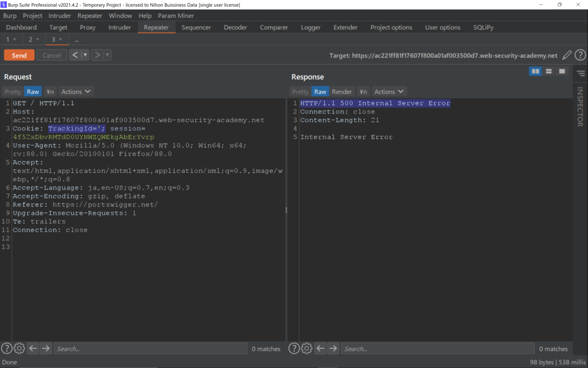588x368 pixels.
Task: Open request Actions dropdown
Action: click(76, 92)
